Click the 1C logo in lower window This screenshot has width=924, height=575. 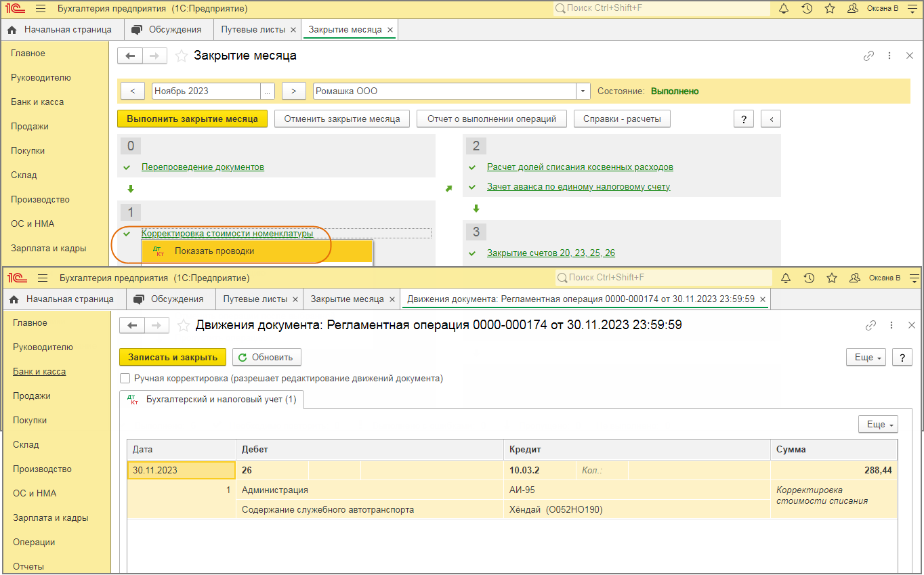(x=18, y=278)
